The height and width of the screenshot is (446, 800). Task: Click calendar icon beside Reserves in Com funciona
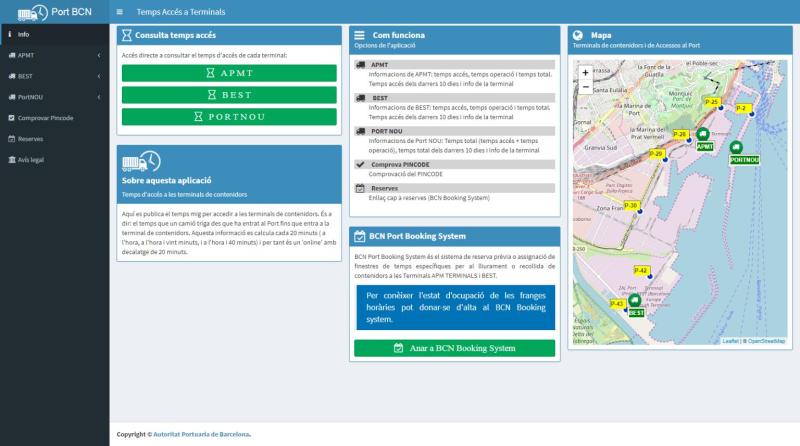tap(360, 188)
